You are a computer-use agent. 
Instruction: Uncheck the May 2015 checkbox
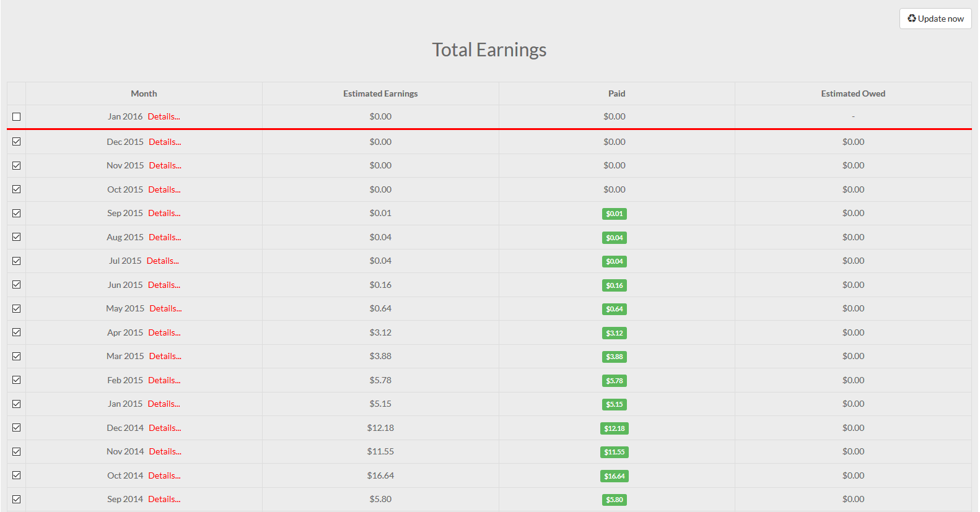pyautogui.click(x=17, y=309)
